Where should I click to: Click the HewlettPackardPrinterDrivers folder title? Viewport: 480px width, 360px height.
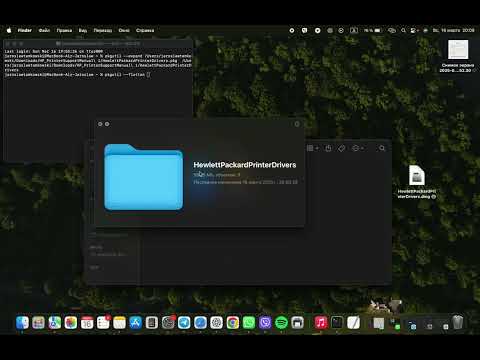pos(245,165)
